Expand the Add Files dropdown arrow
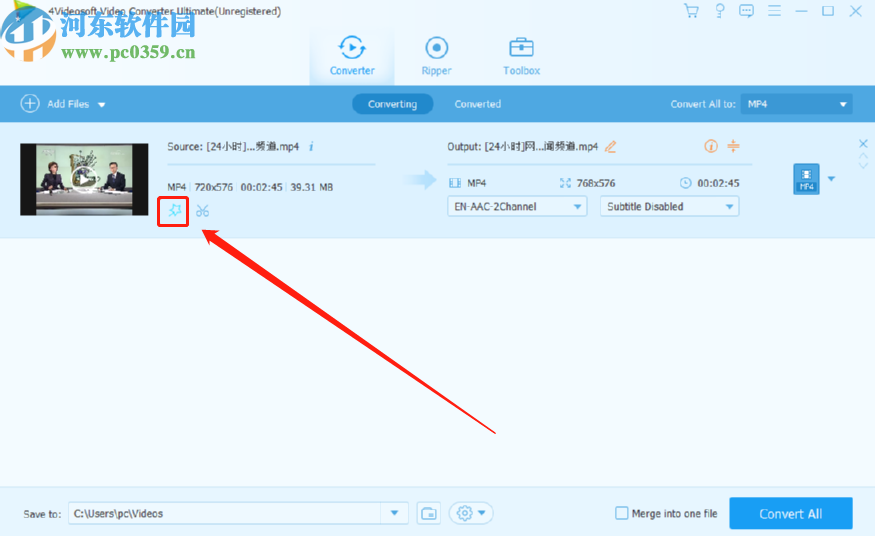The width and height of the screenshot is (875, 536). 102,104
